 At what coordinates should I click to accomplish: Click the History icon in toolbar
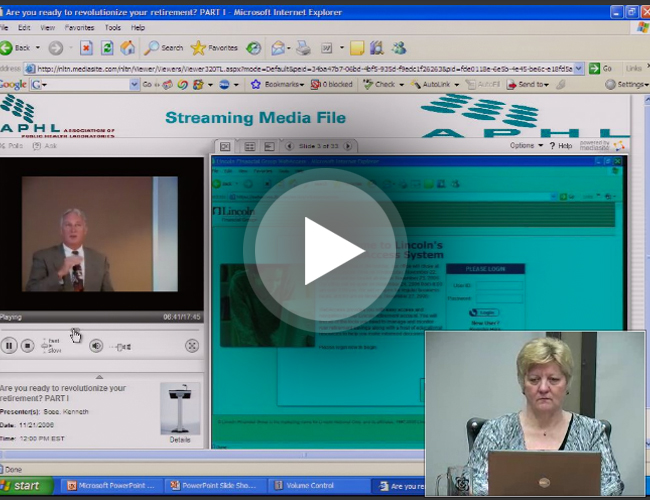click(253, 48)
